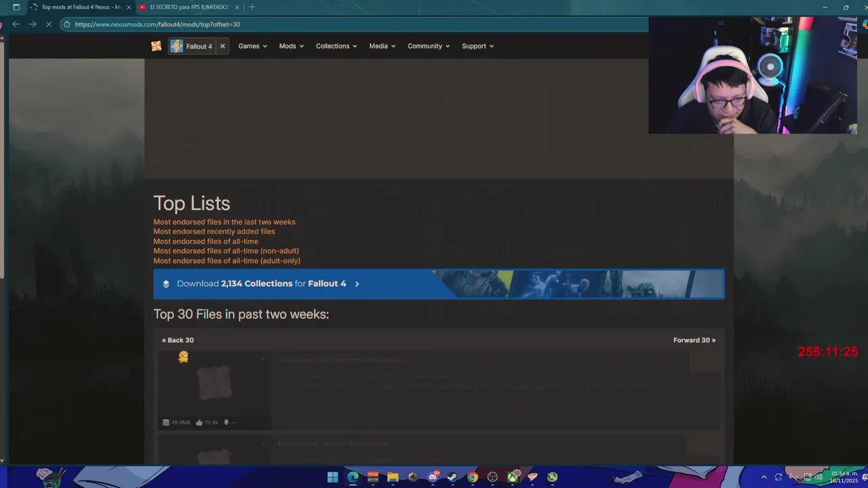Image resolution: width=868 pixels, height=488 pixels.
Task: Open Voicemeeter from the taskbar
Action: tap(373, 477)
